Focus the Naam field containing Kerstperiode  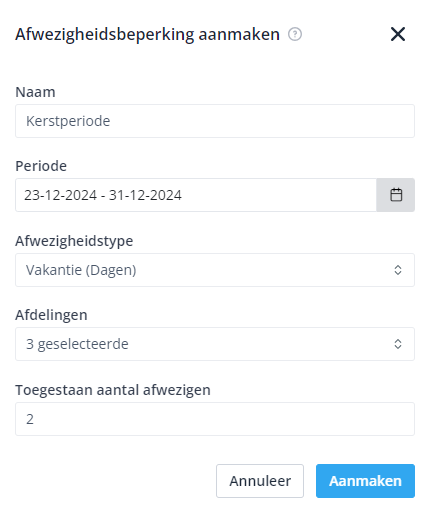215,121
